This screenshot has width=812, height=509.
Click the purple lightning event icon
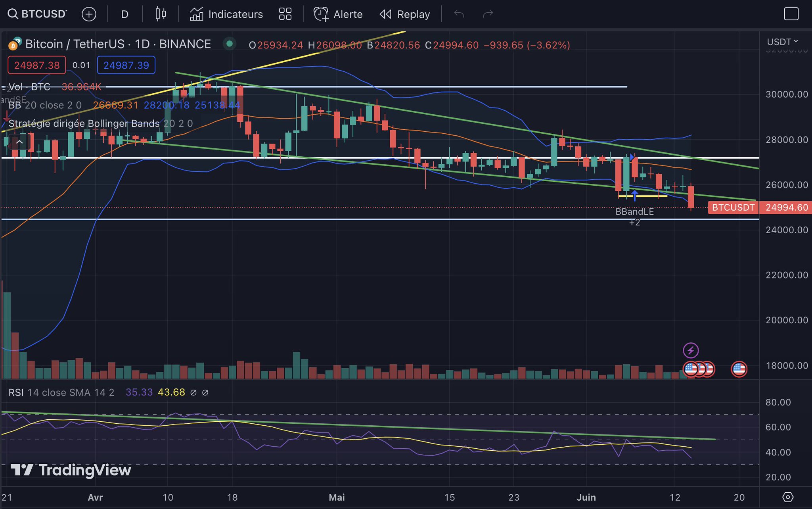pos(691,350)
